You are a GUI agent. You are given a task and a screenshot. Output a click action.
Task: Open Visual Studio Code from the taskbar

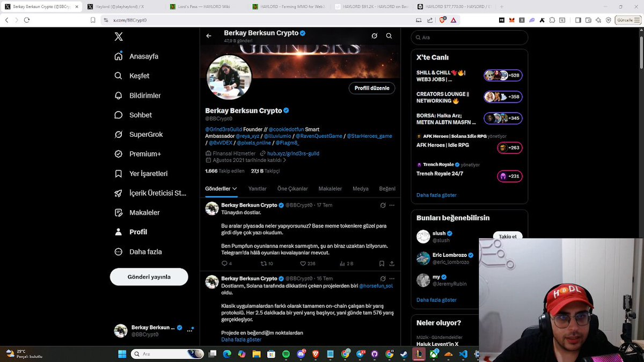pyautogui.click(x=463, y=354)
